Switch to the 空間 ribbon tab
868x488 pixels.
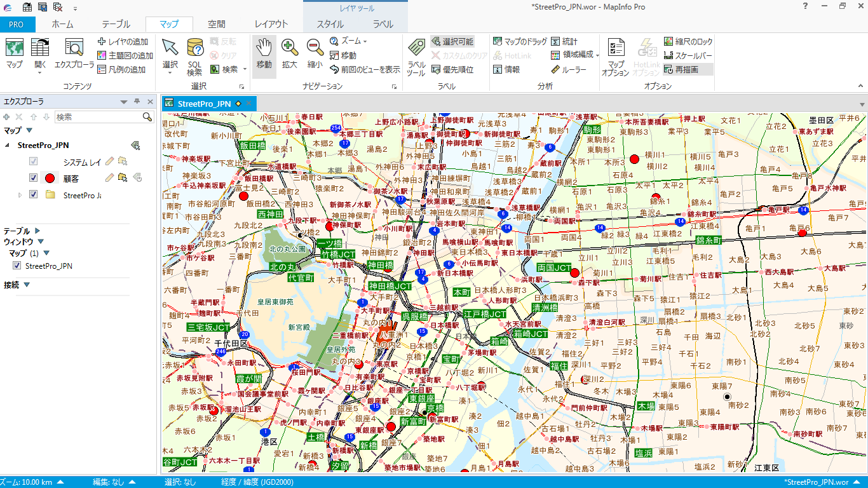[x=217, y=24]
